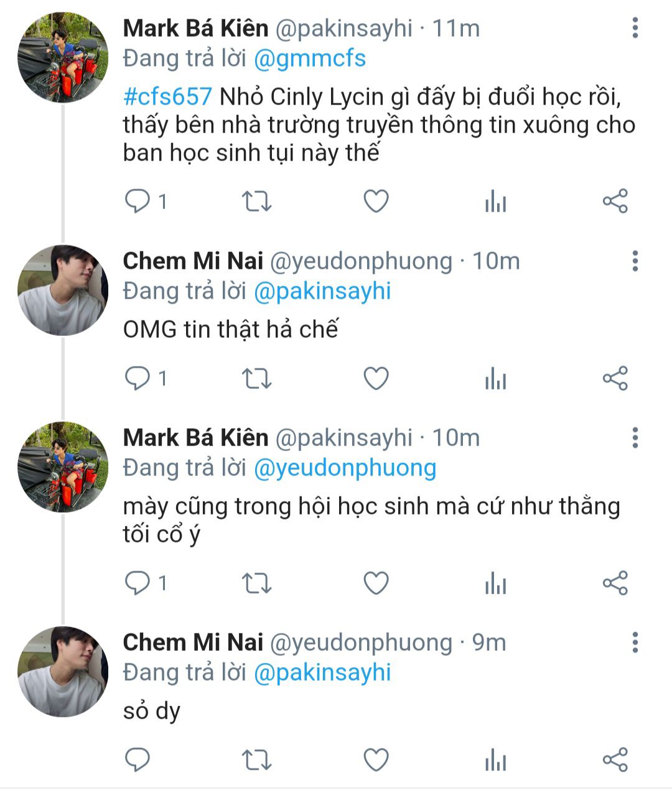Open more options on "OMG tin thật" reply
Screen dimensions: 672x792
[x=635, y=261]
